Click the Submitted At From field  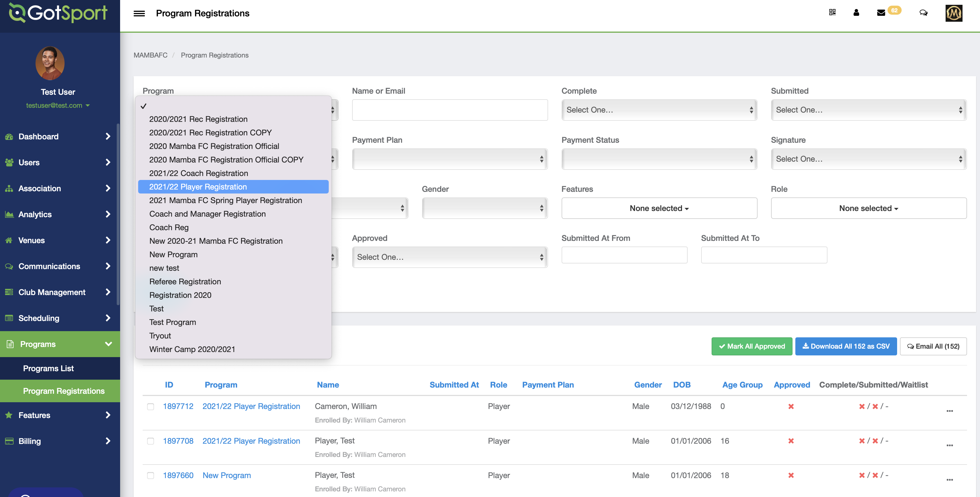pyautogui.click(x=624, y=255)
